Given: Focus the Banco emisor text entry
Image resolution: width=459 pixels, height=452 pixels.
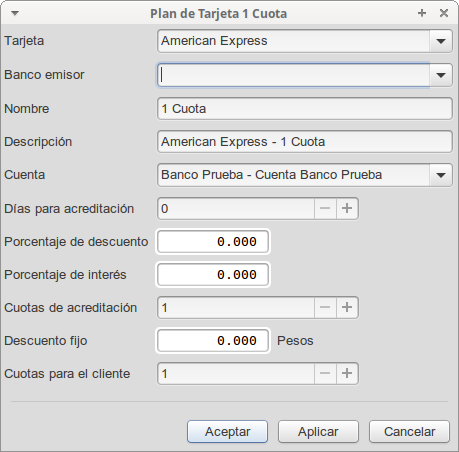Looking at the screenshot, I should coord(293,75).
